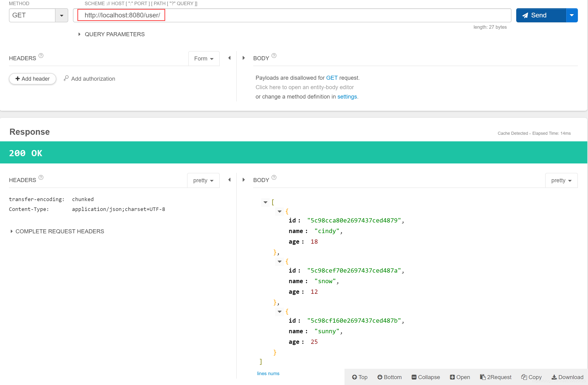Toggle lines nums display
This screenshot has width=588, height=385.
268,373
